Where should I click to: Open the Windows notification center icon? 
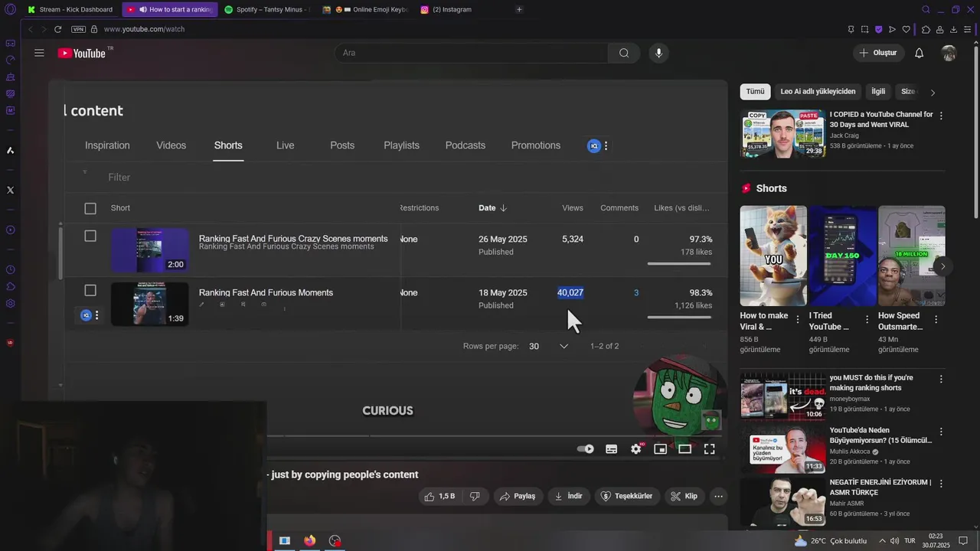tap(963, 541)
